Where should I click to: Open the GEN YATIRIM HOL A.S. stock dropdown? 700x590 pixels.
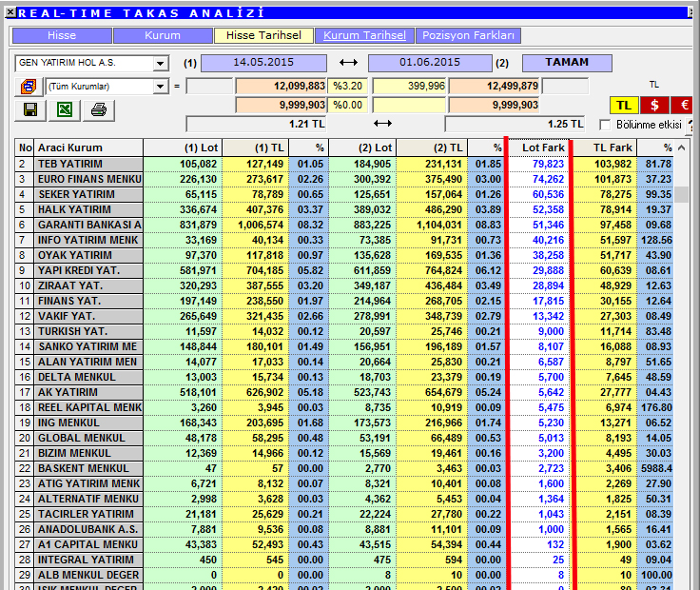pyautogui.click(x=161, y=64)
